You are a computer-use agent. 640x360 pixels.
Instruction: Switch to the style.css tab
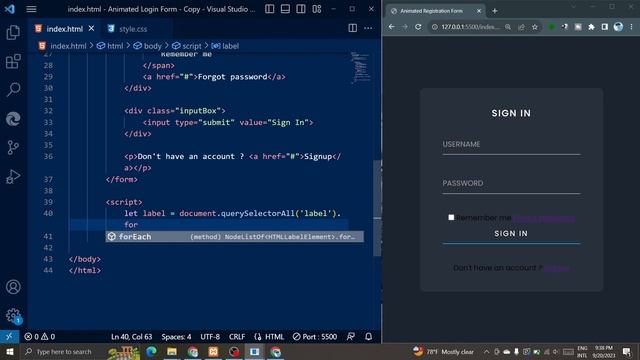click(x=133, y=29)
